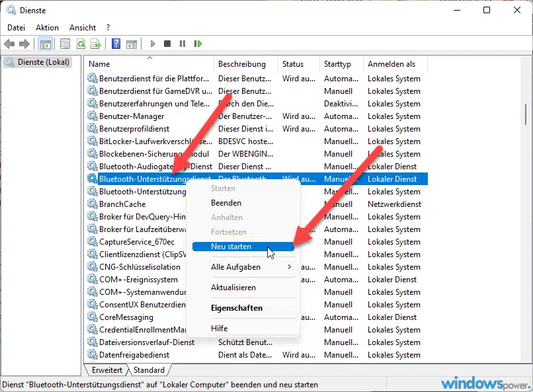
Task: Pause the service with the pause toolbar icon
Action: pos(183,44)
